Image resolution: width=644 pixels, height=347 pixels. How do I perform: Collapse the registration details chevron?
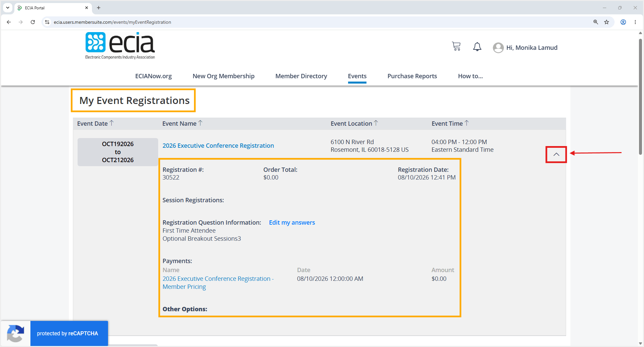[556, 154]
